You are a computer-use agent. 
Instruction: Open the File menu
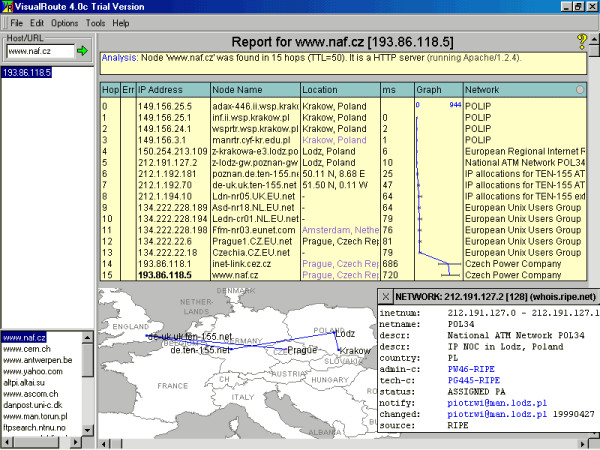click(16, 23)
